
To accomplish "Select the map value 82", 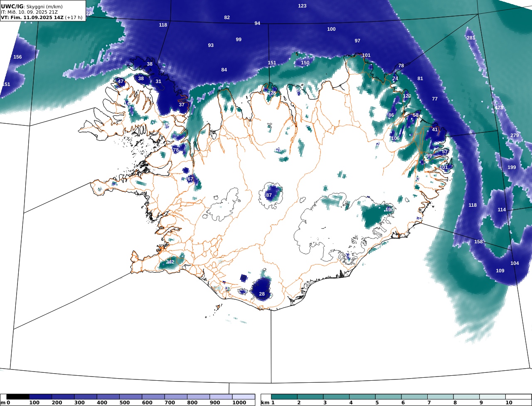I will 227,17.
